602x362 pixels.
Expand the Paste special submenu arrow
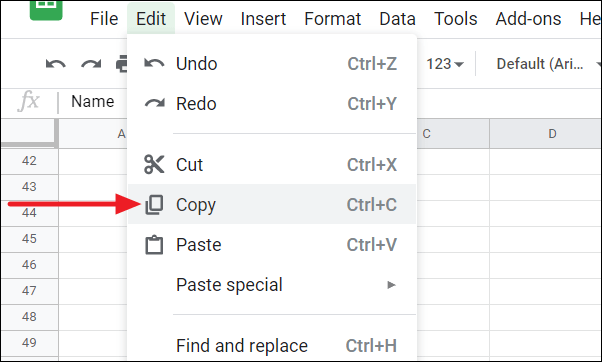click(x=391, y=285)
